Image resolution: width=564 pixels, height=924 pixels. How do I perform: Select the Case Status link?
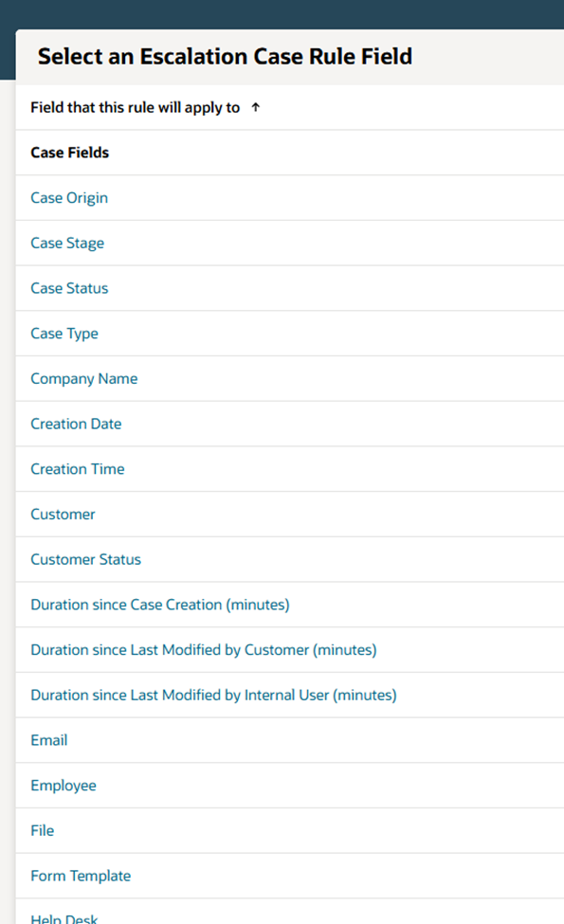tap(69, 288)
